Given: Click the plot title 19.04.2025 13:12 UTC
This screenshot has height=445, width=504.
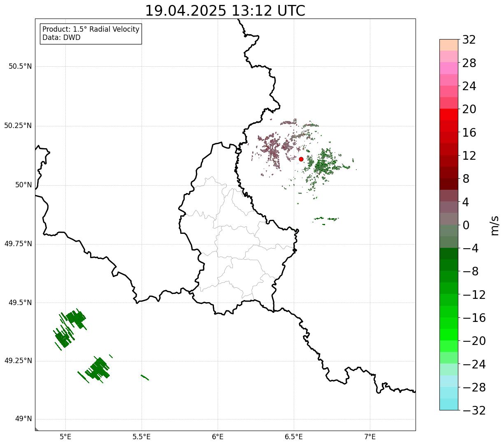Looking at the screenshot, I should click(x=225, y=11).
